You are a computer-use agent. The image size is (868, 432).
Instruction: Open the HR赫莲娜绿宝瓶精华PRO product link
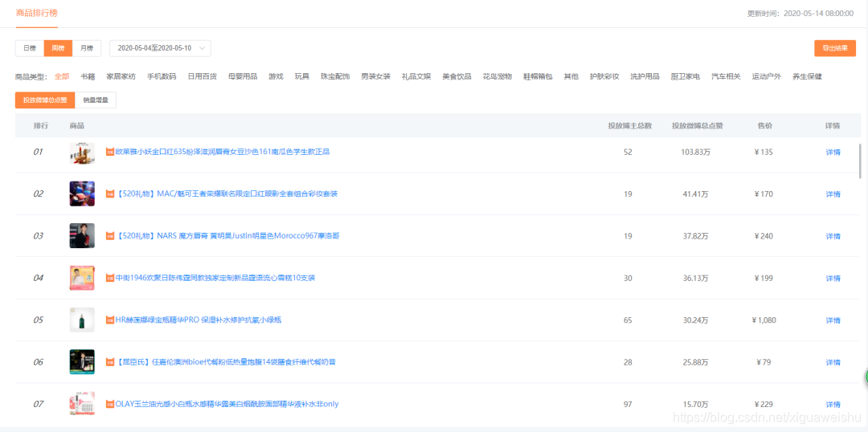tap(199, 320)
